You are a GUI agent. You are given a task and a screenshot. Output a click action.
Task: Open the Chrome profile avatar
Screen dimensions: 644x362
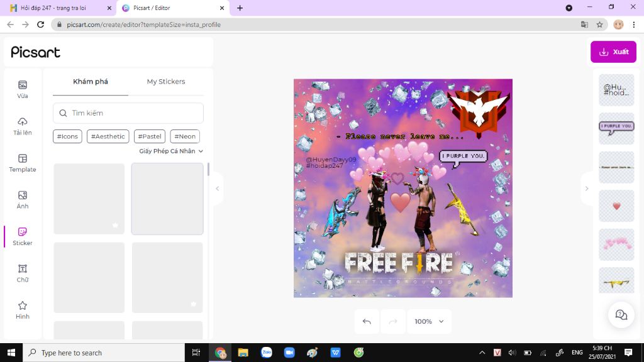tap(618, 25)
